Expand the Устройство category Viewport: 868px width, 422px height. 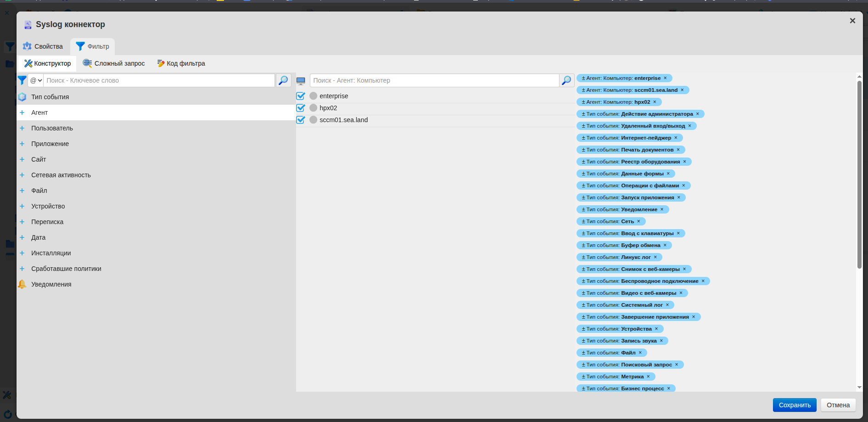pos(22,206)
